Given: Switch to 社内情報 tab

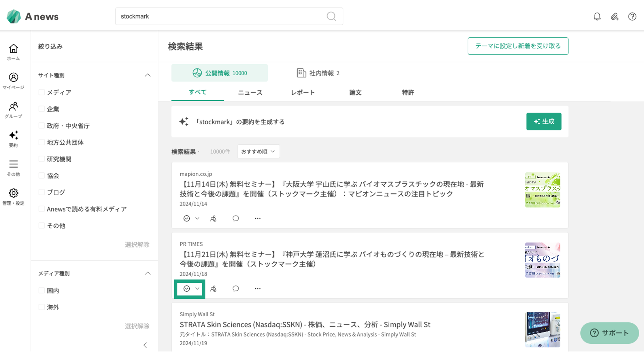Looking at the screenshot, I should (x=318, y=73).
